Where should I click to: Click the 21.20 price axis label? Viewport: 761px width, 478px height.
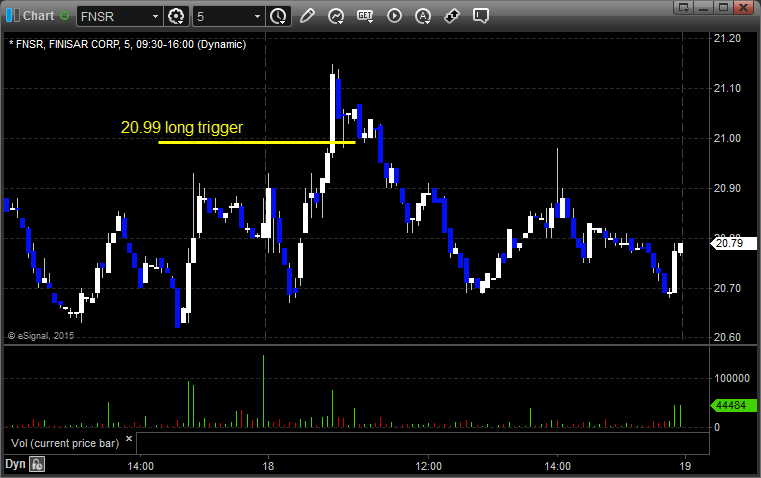[x=727, y=38]
